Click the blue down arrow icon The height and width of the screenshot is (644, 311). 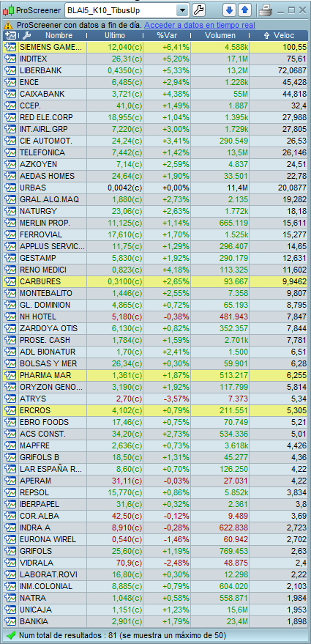pos(229,10)
